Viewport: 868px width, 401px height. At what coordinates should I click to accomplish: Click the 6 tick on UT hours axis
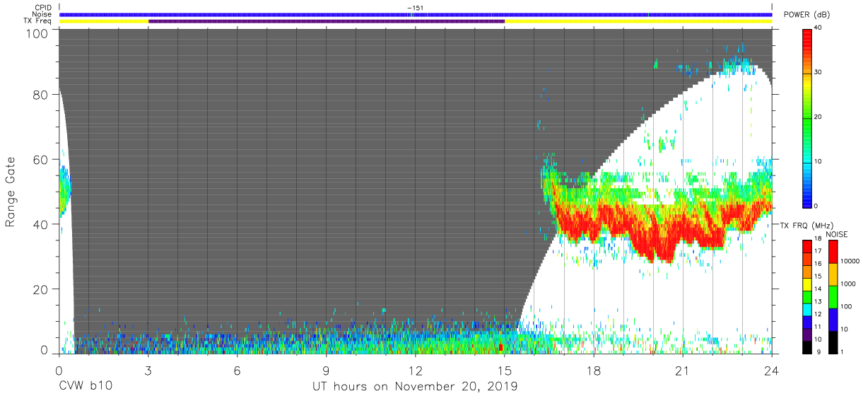[237, 371]
